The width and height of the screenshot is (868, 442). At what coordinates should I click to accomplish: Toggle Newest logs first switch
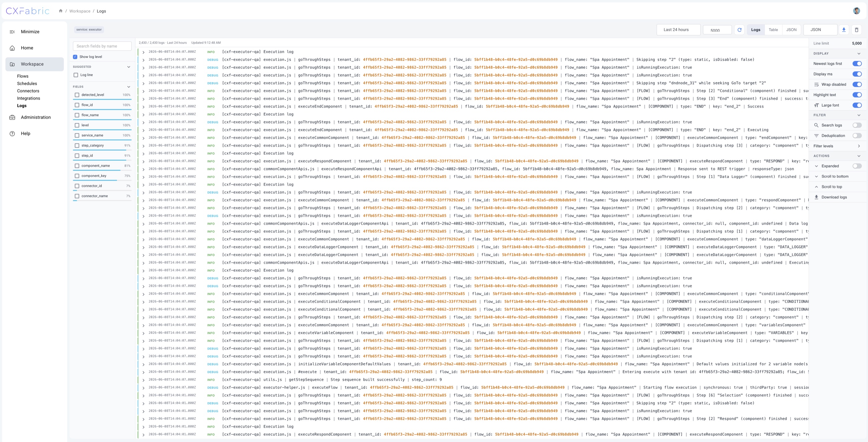coord(857,64)
